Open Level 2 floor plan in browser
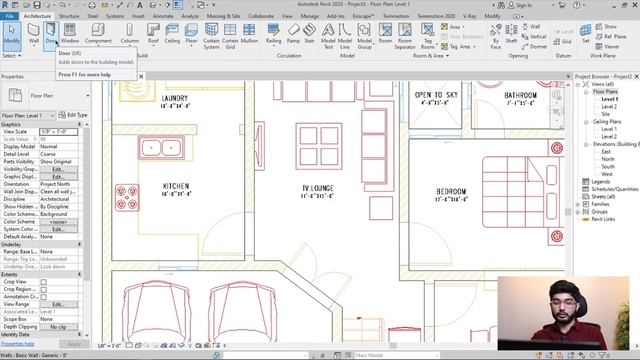640x360 pixels. (x=609, y=107)
